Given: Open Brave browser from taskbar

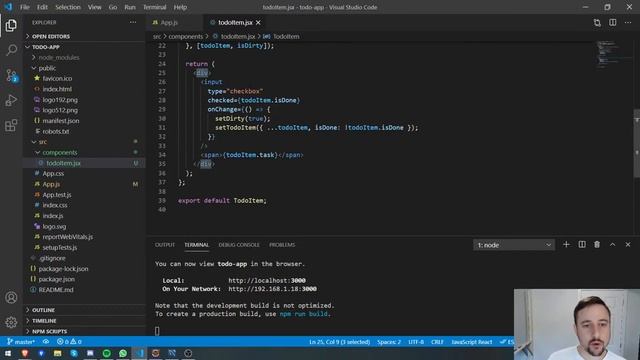Looking at the screenshot, I should [25, 353].
